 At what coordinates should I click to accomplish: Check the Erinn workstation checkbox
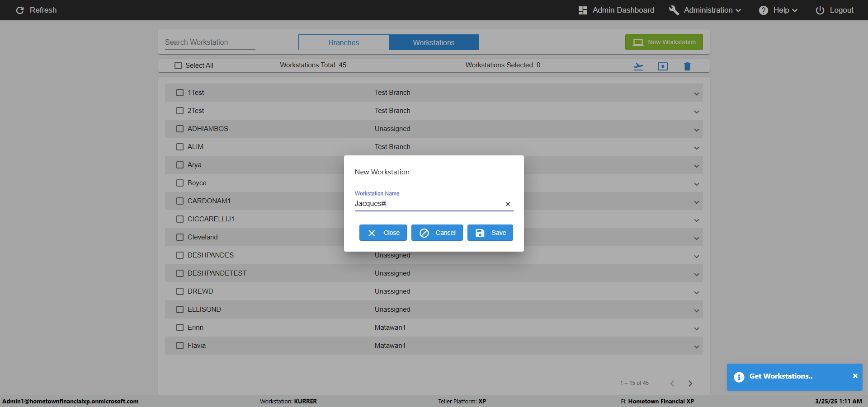[x=180, y=327]
